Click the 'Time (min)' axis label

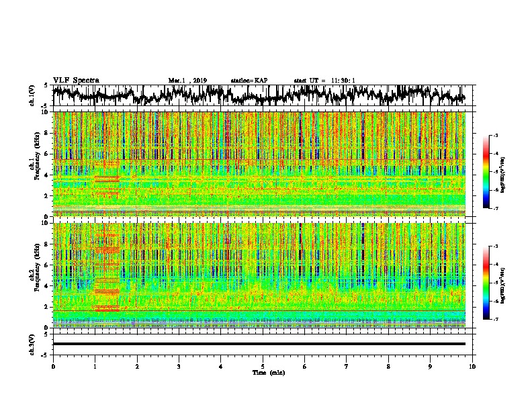click(x=269, y=373)
